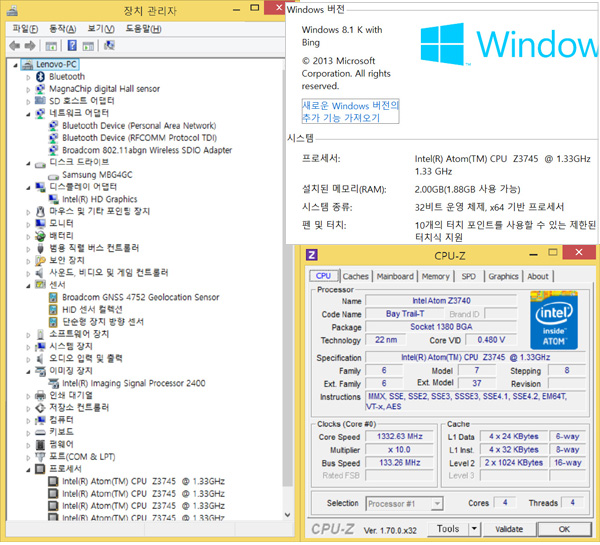Viewport: 600px width, 545px height.
Task: Select Samsung MBG4GC disk drive
Action: tap(102, 174)
